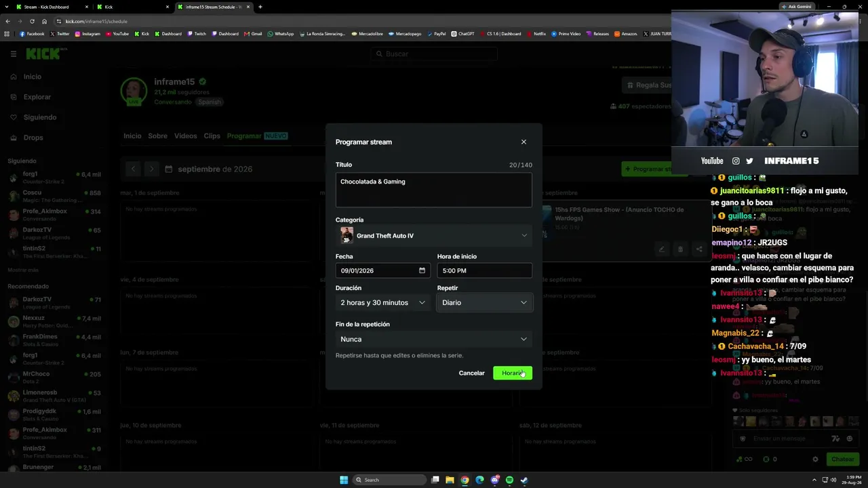
Task: Delete the 15hs FPS Games Show stream
Action: (x=680, y=249)
